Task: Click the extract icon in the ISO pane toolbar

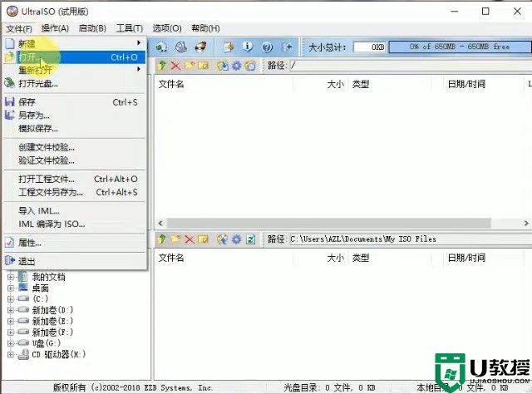Action: [223, 66]
